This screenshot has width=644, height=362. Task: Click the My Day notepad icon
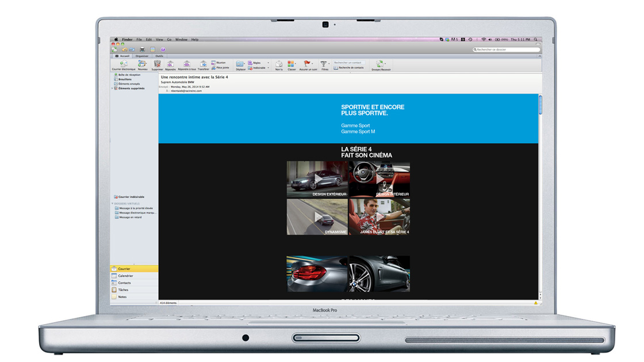(x=152, y=49)
